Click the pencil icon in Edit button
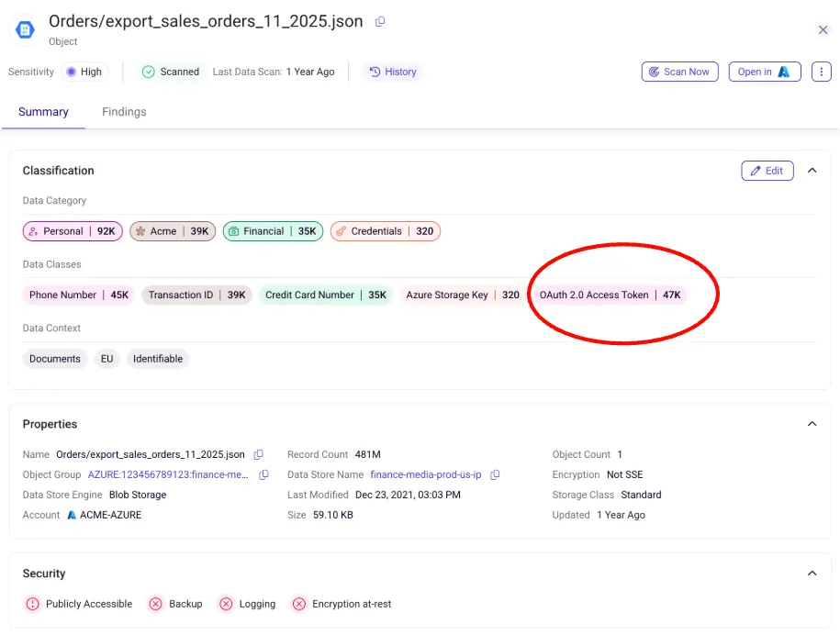The width and height of the screenshot is (840, 635). click(x=756, y=171)
